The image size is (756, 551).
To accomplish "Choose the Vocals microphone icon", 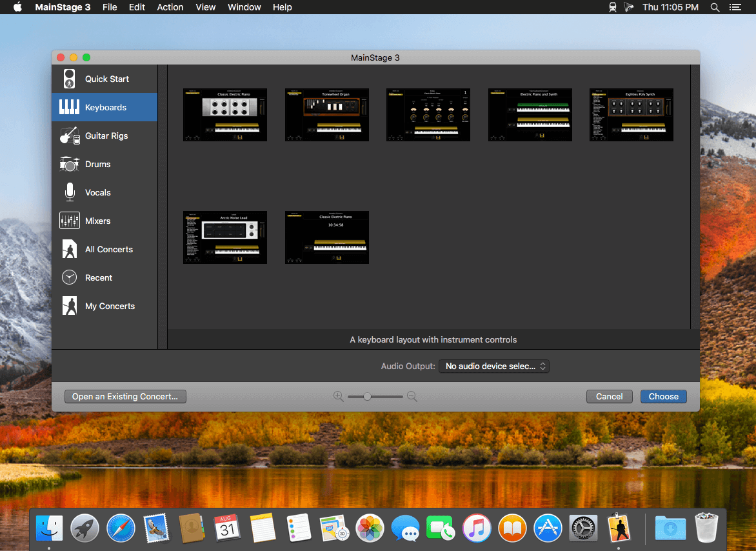I will click(x=69, y=192).
